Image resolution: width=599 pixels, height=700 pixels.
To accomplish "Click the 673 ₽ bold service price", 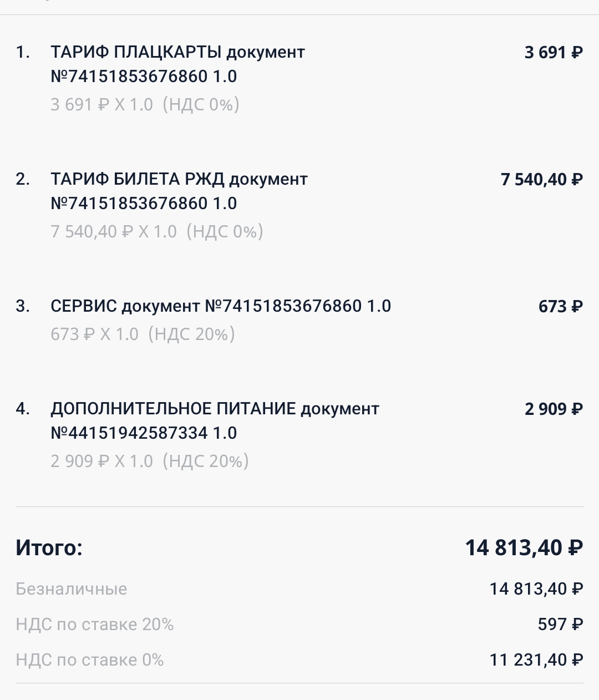I will pos(561,307).
